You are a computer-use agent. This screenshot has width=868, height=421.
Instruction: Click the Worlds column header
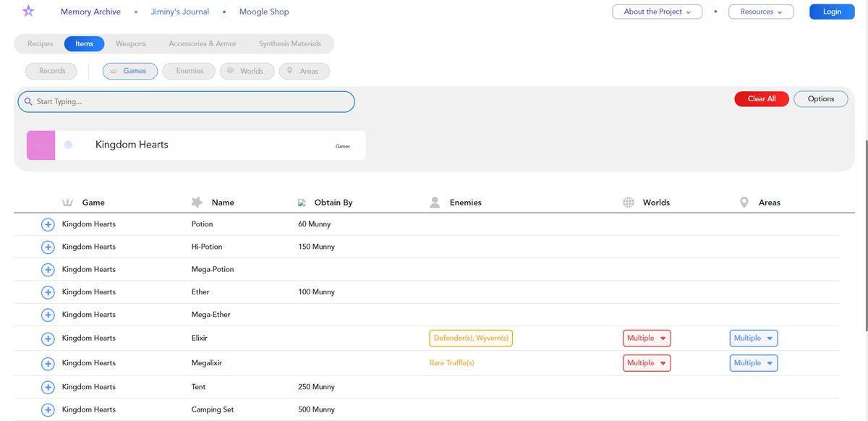point(656,203)
